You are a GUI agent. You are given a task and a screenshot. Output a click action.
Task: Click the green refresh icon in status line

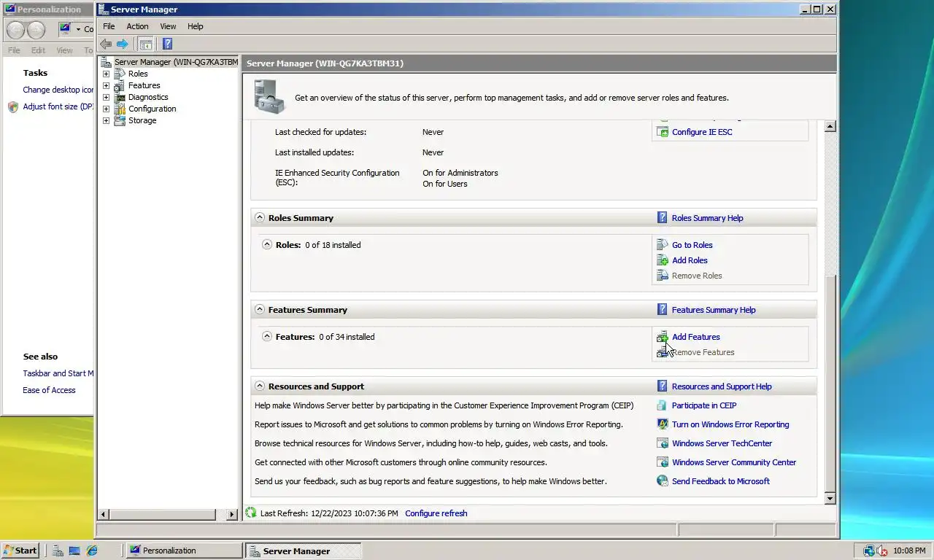pos(251,513)
